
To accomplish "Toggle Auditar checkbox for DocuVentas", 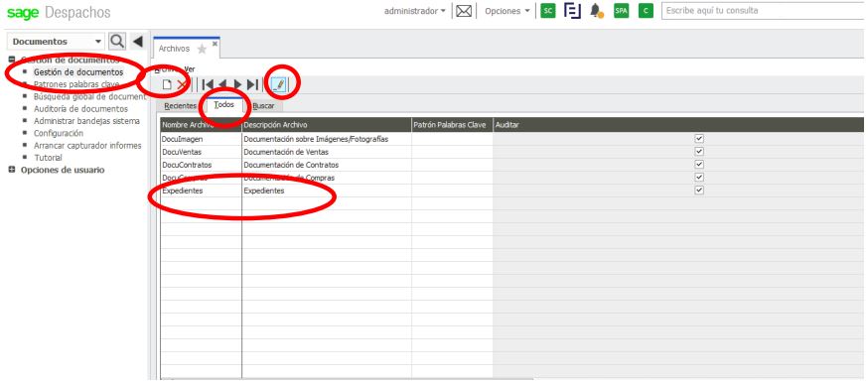I will click(x=699, y=152).
